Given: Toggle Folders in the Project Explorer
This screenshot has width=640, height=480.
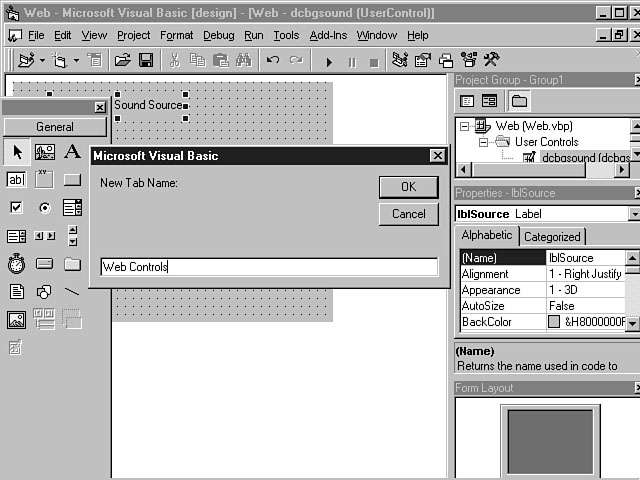Looking at the screenshot, I should click(x=519, y=101).
